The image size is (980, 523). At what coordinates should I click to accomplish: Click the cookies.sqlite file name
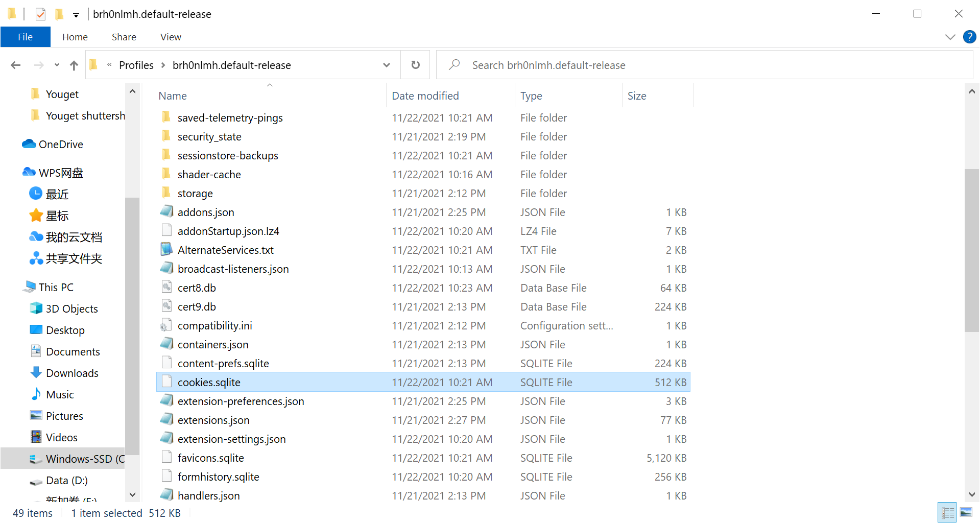[x=209, y=383]
